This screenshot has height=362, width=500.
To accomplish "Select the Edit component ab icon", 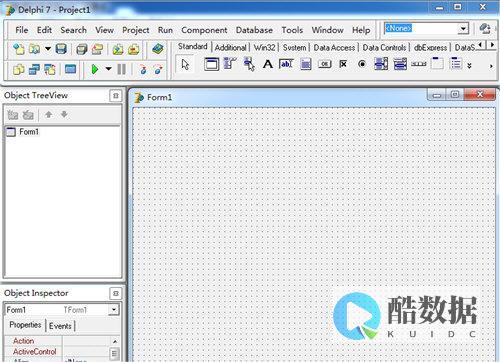I will pos(286,64).
